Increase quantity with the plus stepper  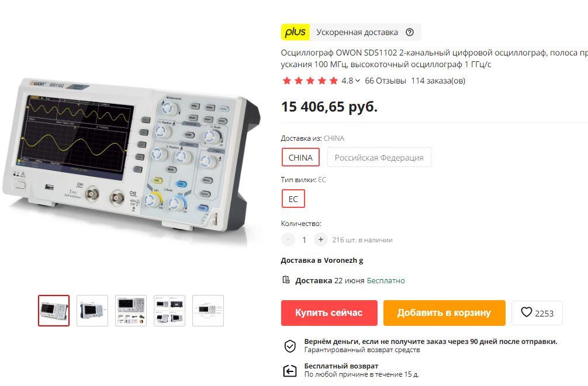click(321, 239)
